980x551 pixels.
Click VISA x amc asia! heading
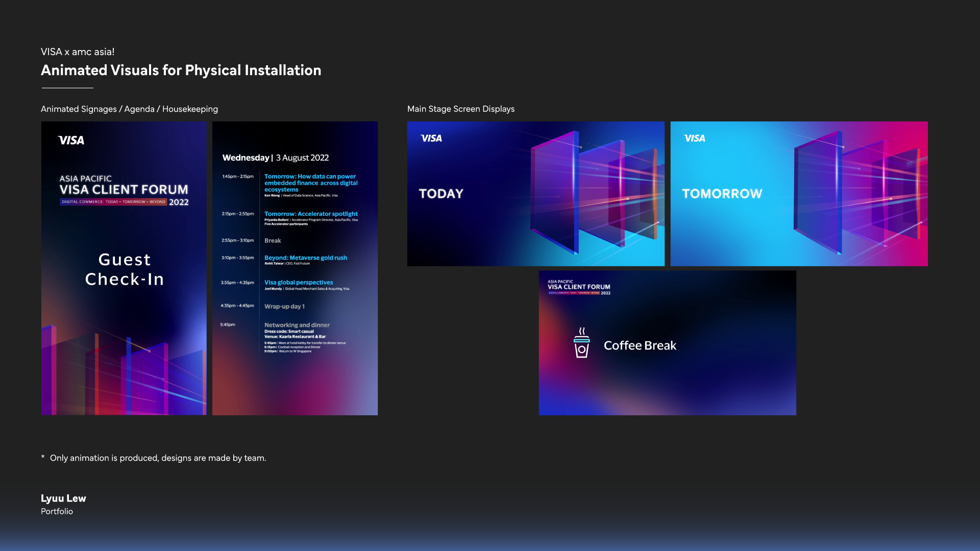coord(78,52)
